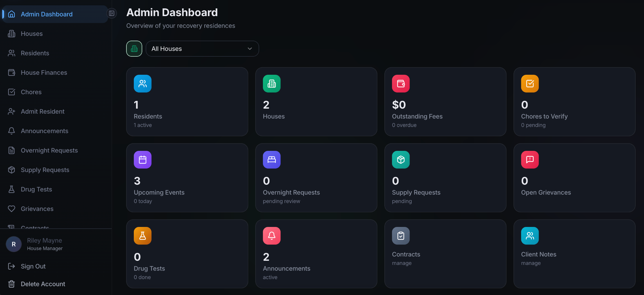Screen dimensions: 644x295
Task: Expand house selector via chevron arrow
Action: pyautogui.click(x=250, y=49)
